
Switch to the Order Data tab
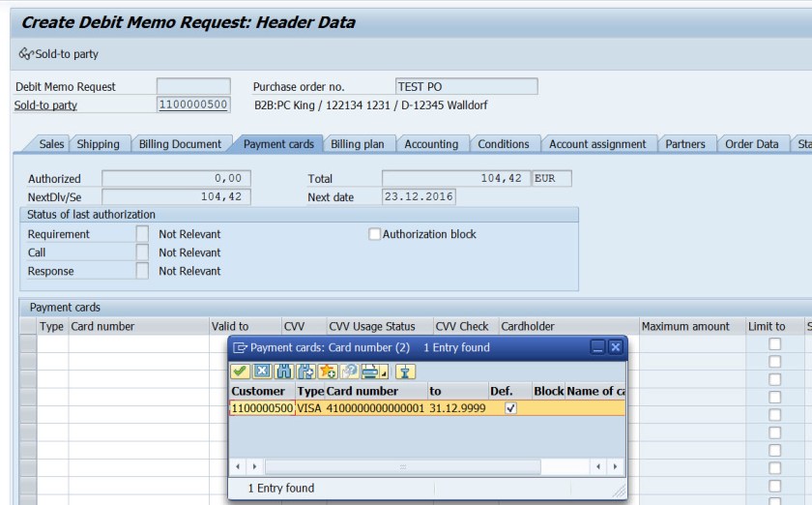[751, 144]
